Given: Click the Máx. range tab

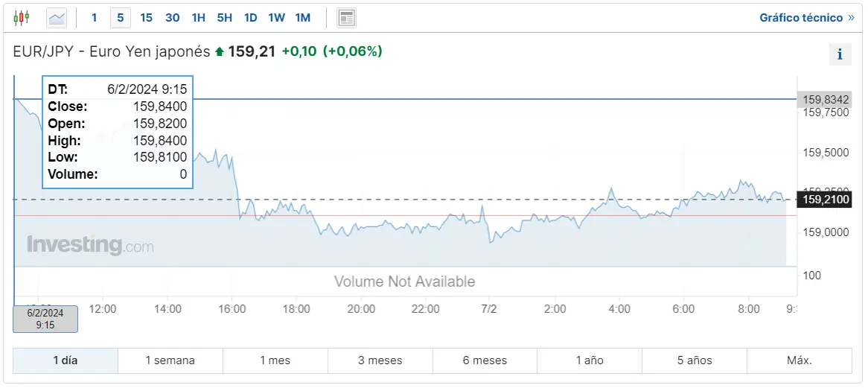Looking at the screenshot, I should pos(800,360).
